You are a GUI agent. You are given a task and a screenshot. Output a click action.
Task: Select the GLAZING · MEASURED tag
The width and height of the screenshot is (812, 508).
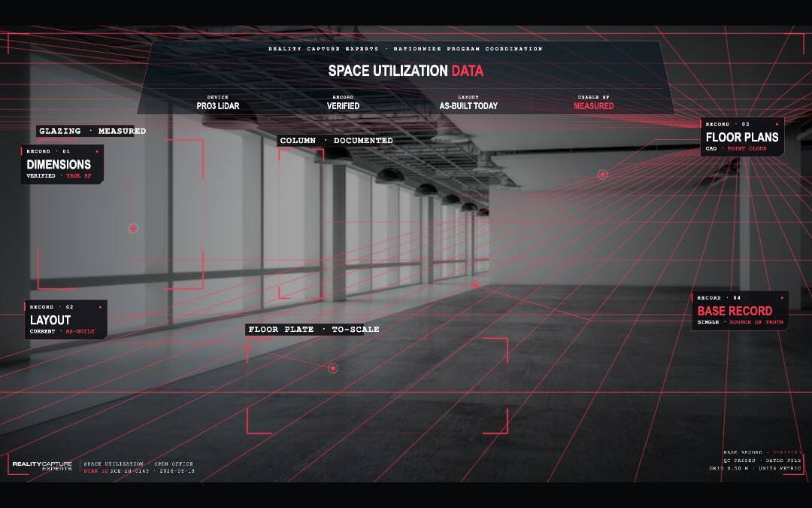click(92, 131)
